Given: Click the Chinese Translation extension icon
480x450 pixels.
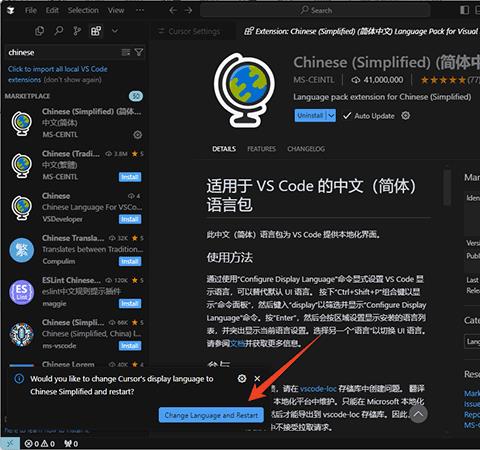Looking at the screenshot, I should (x=22, y=250).
